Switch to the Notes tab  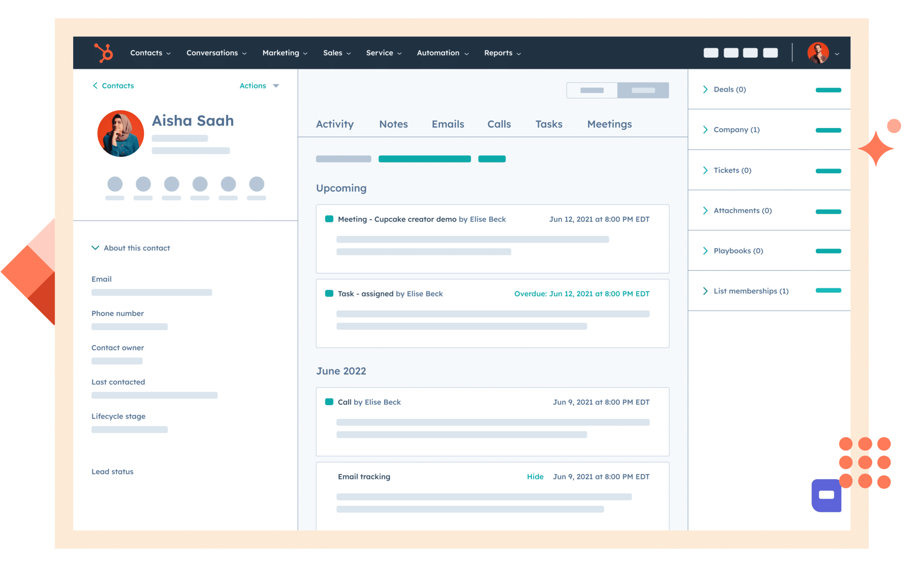click(393, 124)
